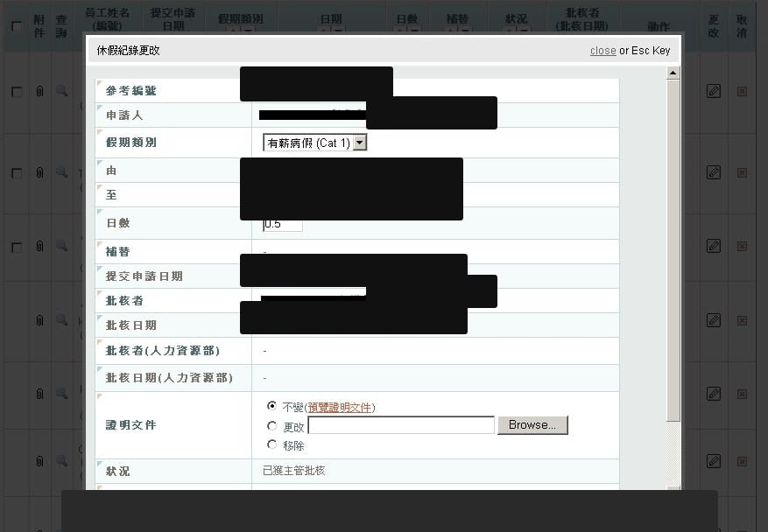Image resolution: width=768 pixels, height=532 pixels.
Task: Open the attachment paperclip in the fifth row
Action: (39, 394)
